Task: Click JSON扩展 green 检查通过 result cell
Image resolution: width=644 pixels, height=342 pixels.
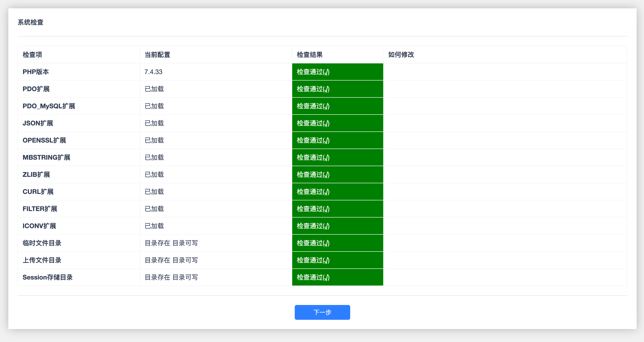Action: pyautogui.click(x=337, y=123)
